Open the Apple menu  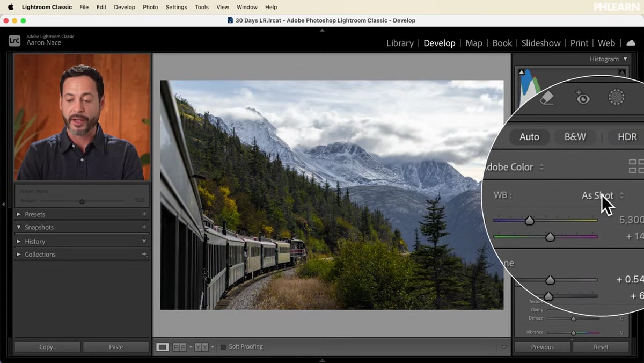point(10,7)
